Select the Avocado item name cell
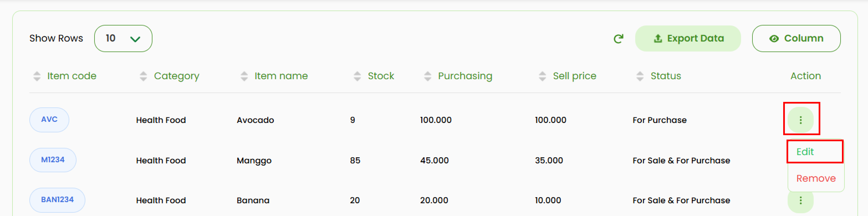The height and width of the screenshot is (216, 868). click(255, 120)
